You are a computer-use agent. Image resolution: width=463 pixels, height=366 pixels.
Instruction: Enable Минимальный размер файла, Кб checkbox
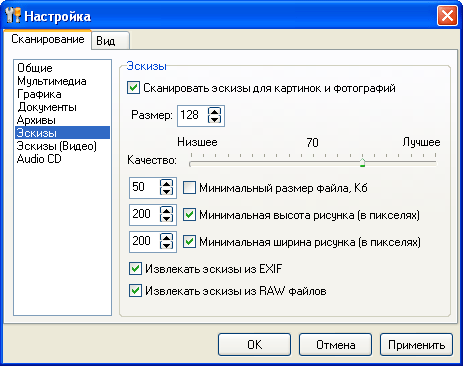pyautogui.click(x=189, y=188)
